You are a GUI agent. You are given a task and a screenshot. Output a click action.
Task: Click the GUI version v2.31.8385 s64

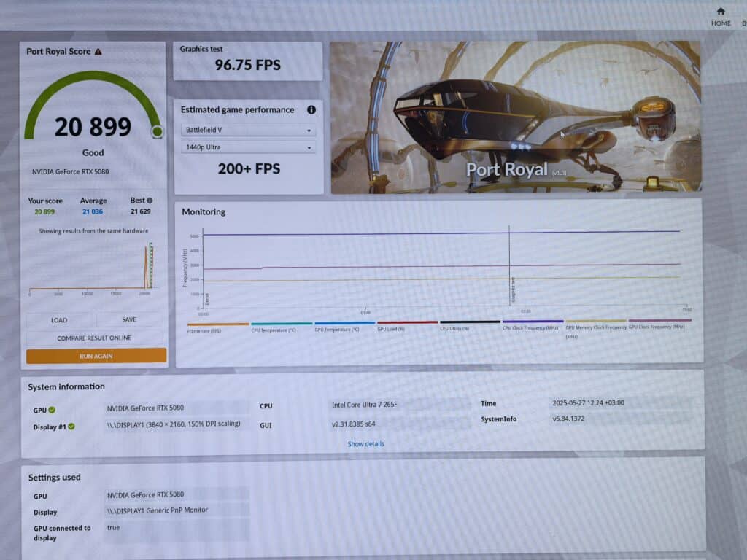click(x=354, y=424)
